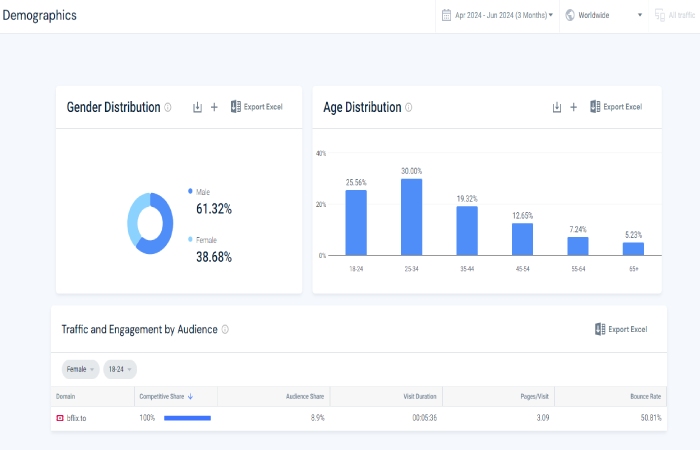The height and width of the screenshot is (450, 700).
Task: Download the Gender Distribution chart image
Action: pos(197,107)
